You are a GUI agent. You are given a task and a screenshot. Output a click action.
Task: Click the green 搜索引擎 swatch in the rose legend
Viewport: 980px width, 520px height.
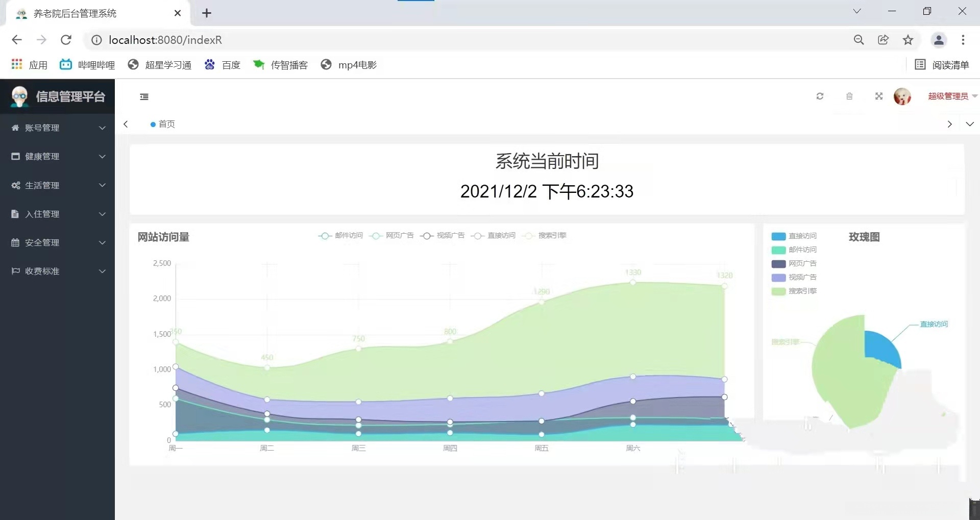[x=778, y=291]
